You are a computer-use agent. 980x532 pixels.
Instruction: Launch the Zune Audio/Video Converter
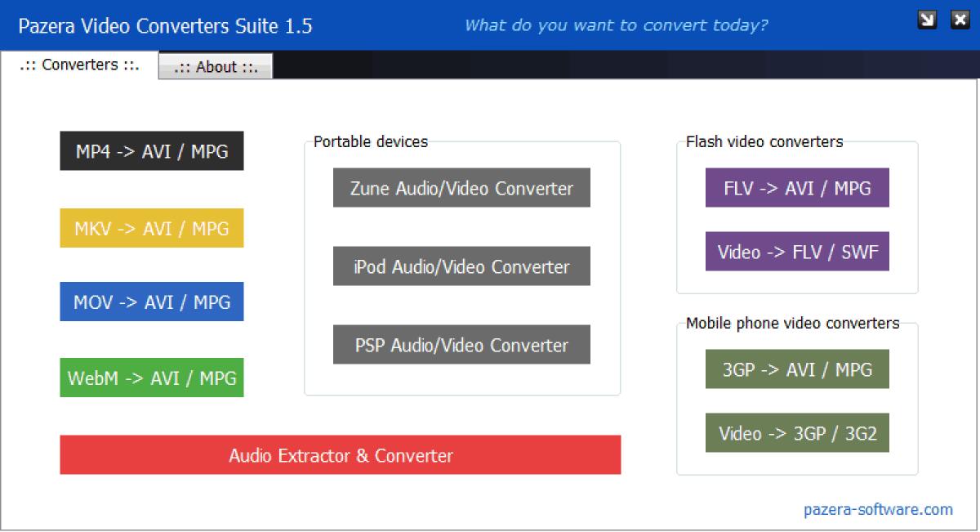coord(461,187)
